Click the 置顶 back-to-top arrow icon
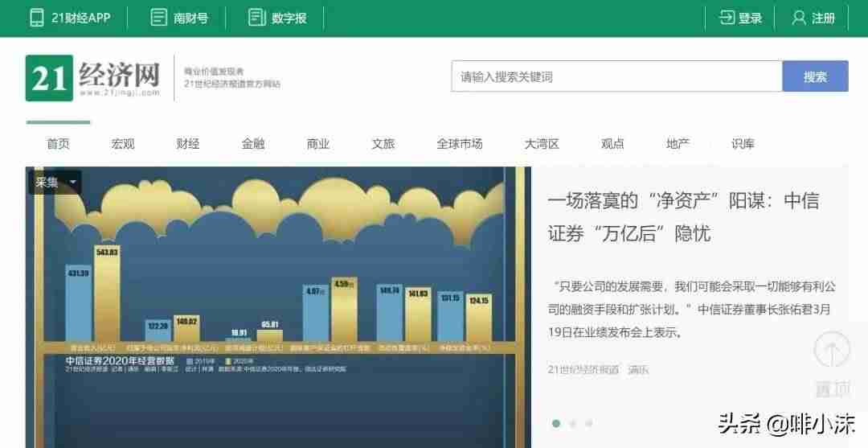The image size is (868, 448). 832,351
